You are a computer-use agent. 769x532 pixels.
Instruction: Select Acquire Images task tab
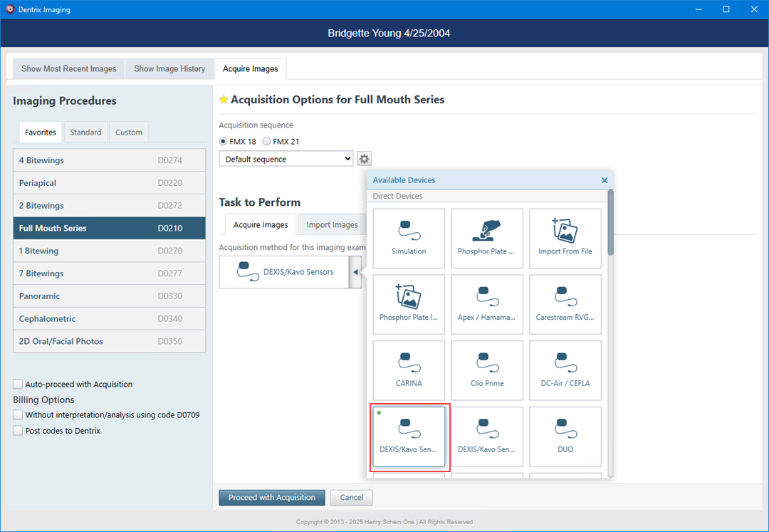pyautogui.click(x=261, y=224)
